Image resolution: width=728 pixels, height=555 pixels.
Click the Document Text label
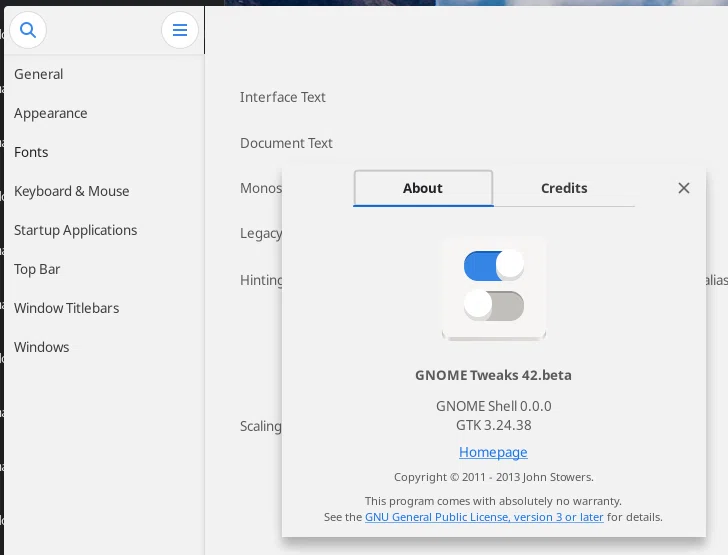click(286, 143)
